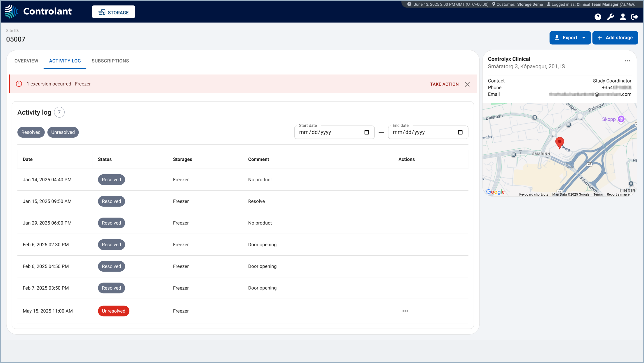
Task: Click the End date input field
Action: coord(428,132)
